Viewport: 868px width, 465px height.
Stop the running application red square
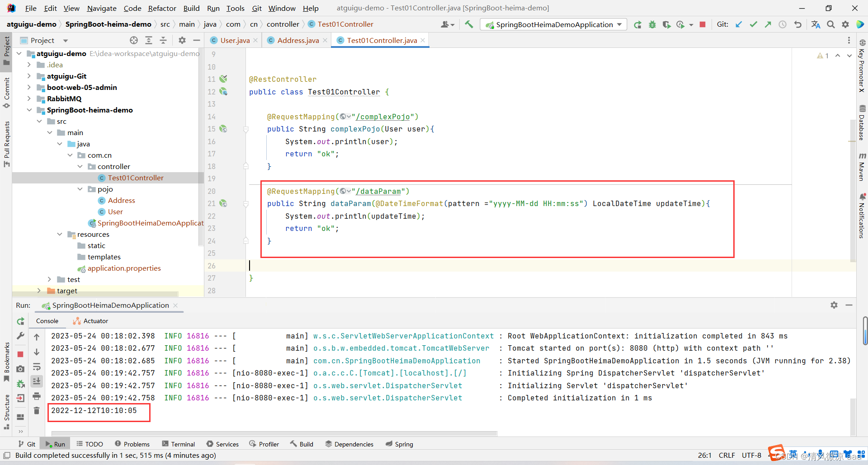coord(703,24)
